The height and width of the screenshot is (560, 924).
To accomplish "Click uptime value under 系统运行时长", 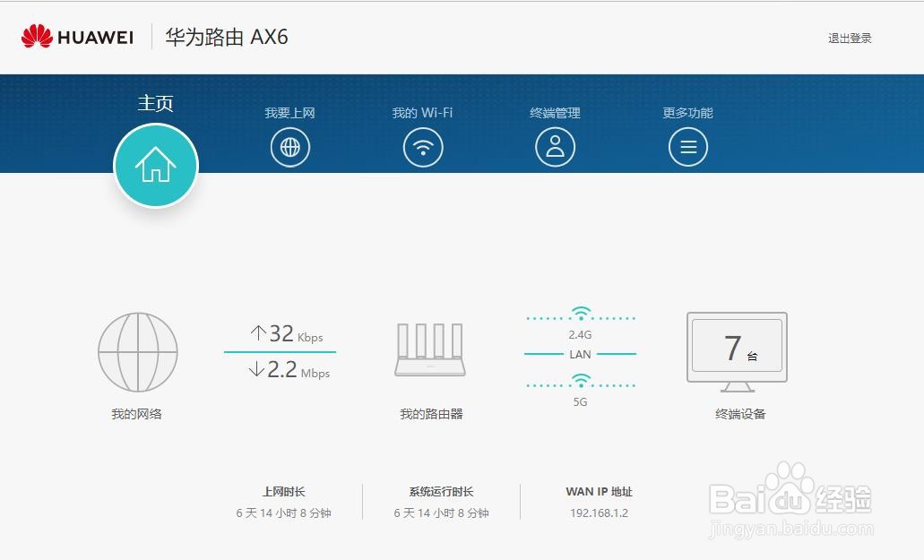I will coord(441,513).
